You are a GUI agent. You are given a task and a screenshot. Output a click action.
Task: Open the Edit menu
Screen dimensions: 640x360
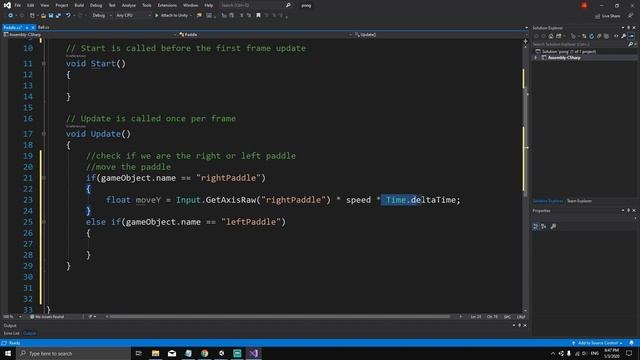31,5
